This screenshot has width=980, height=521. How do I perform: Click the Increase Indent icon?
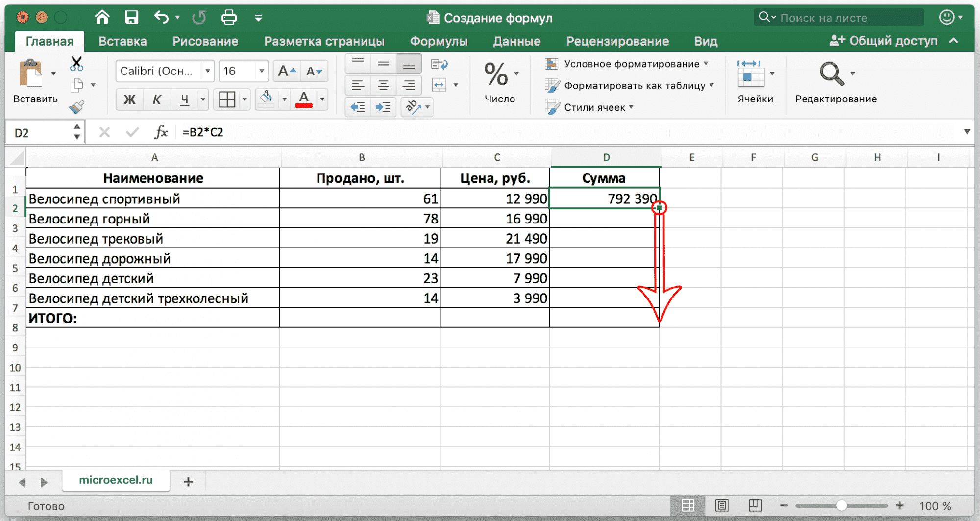[x=383, y=107]
